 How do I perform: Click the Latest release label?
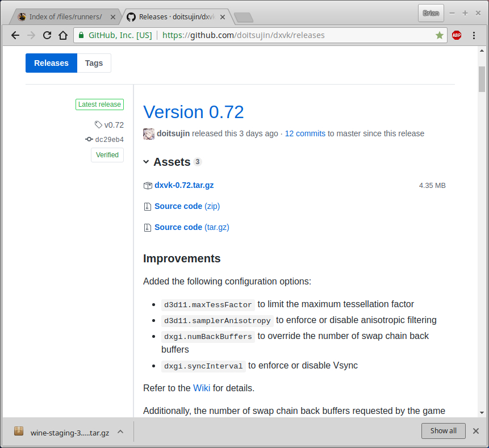[99, 104]
